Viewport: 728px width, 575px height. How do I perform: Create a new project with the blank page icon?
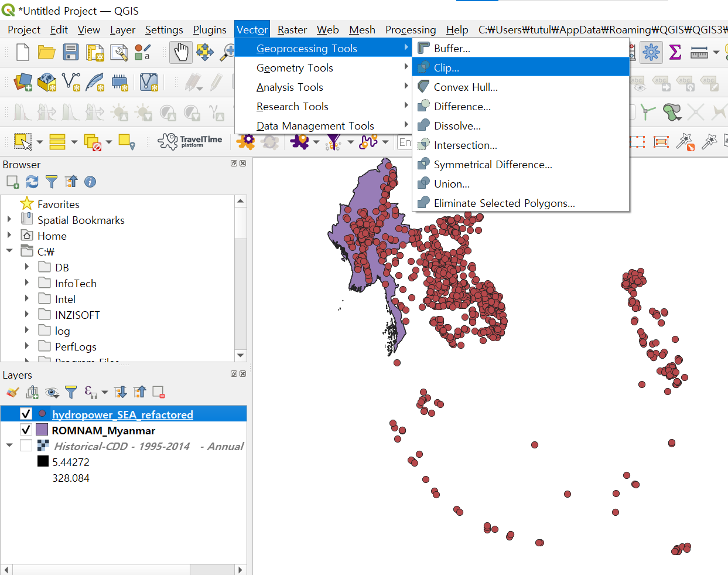[x=23, y=52]
